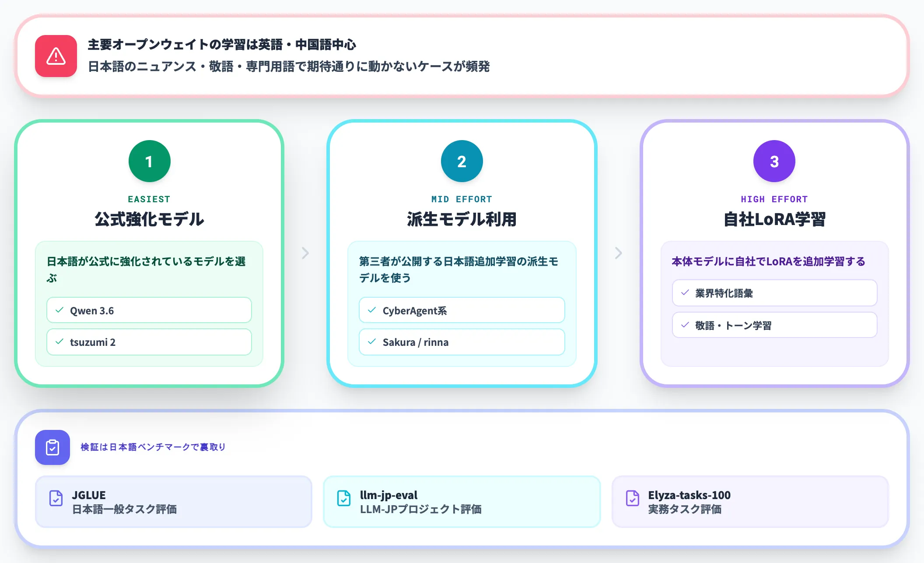Click the llm-jp-eval benchmark title
The height and width of the screenshot is (563, 924).
tap(388, 495)
